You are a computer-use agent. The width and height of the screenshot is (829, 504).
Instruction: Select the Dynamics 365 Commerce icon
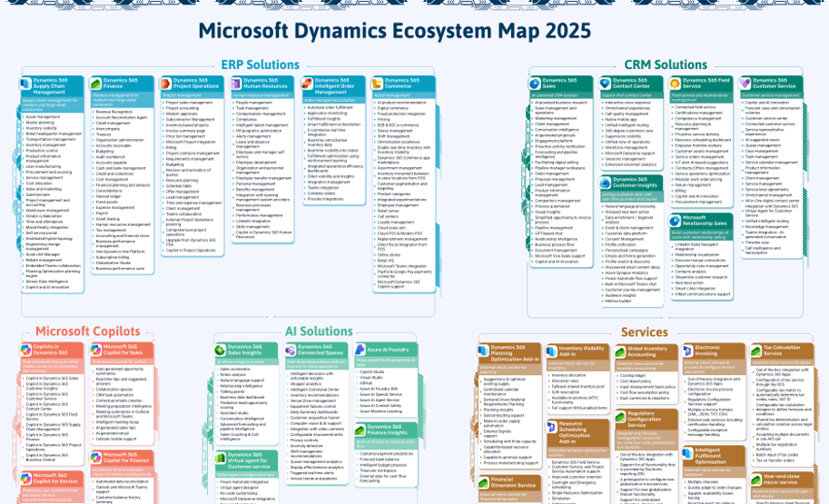[x=377, y=84]
